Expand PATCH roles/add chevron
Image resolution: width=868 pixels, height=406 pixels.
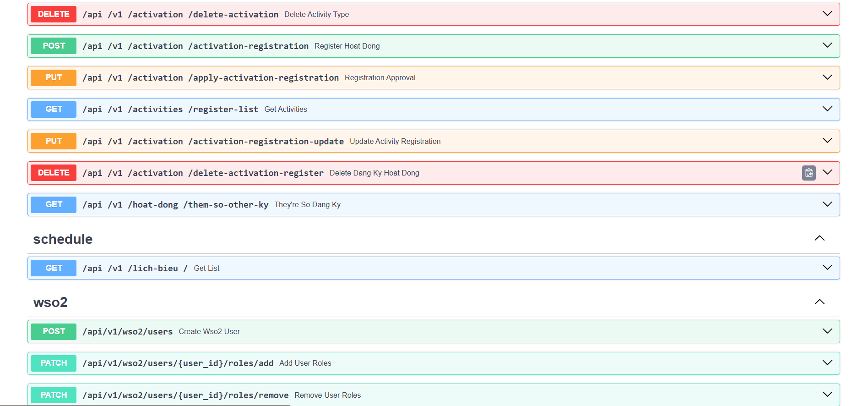click(827, 362)
